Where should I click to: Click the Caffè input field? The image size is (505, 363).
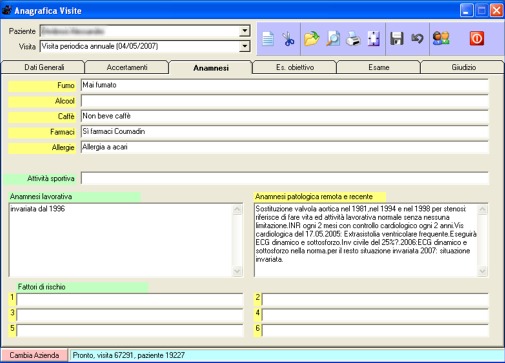285,116
